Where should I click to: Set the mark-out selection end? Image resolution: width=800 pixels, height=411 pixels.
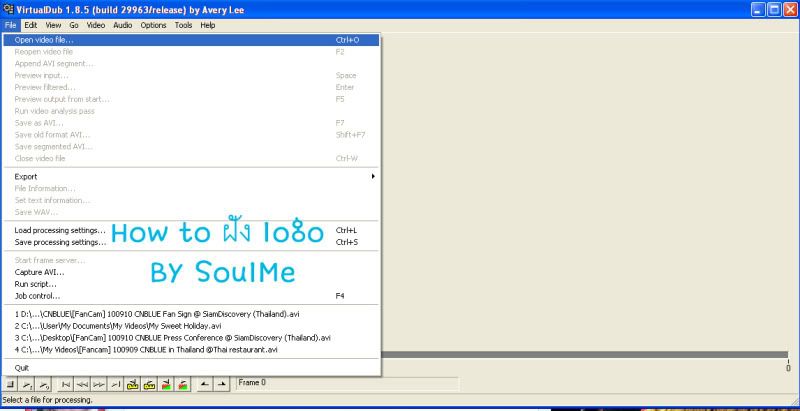(221, 384)
